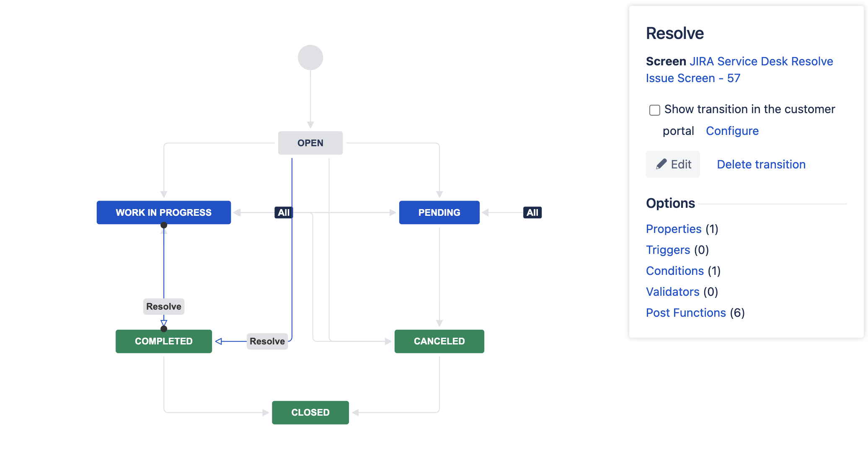The height and width of the screenshot is (476, 868).
Task: Open Conditions for the transition
Action: click(674, 271)
